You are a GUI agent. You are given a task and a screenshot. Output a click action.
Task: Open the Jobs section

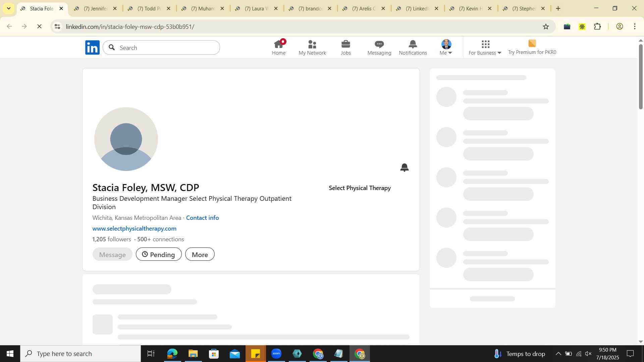pos(346,48)
